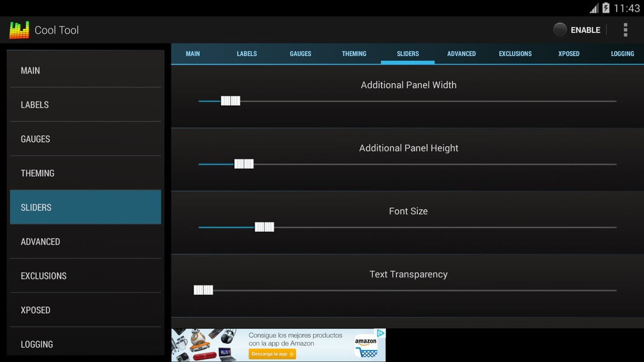Open the Cool Tool app icon
Screen dimensions: 644x362
(19, 30)
